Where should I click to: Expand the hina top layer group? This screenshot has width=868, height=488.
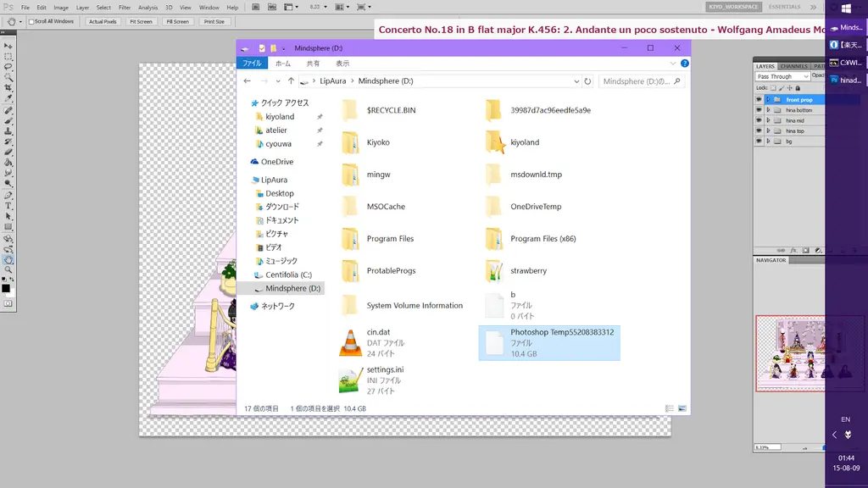[x=768, y=131]
